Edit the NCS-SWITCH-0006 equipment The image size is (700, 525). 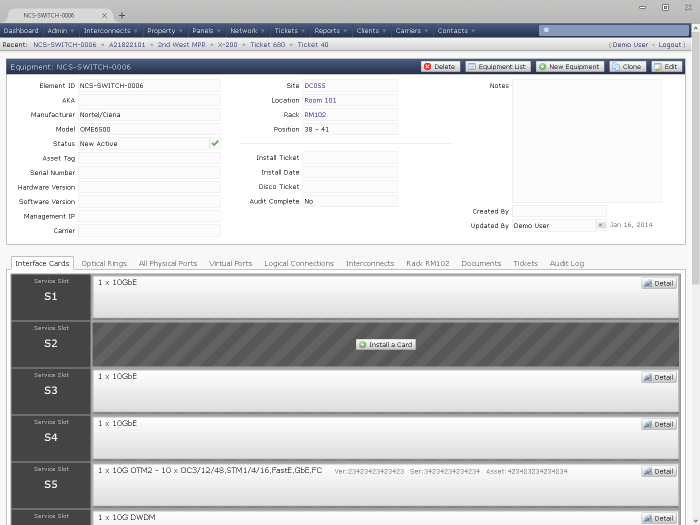pos(665,67)
